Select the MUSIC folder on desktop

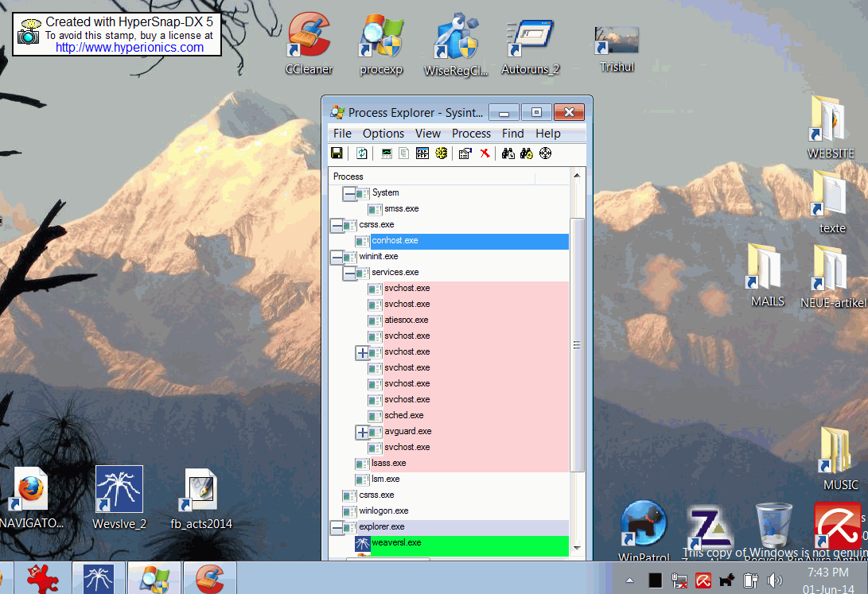point(840,459)
